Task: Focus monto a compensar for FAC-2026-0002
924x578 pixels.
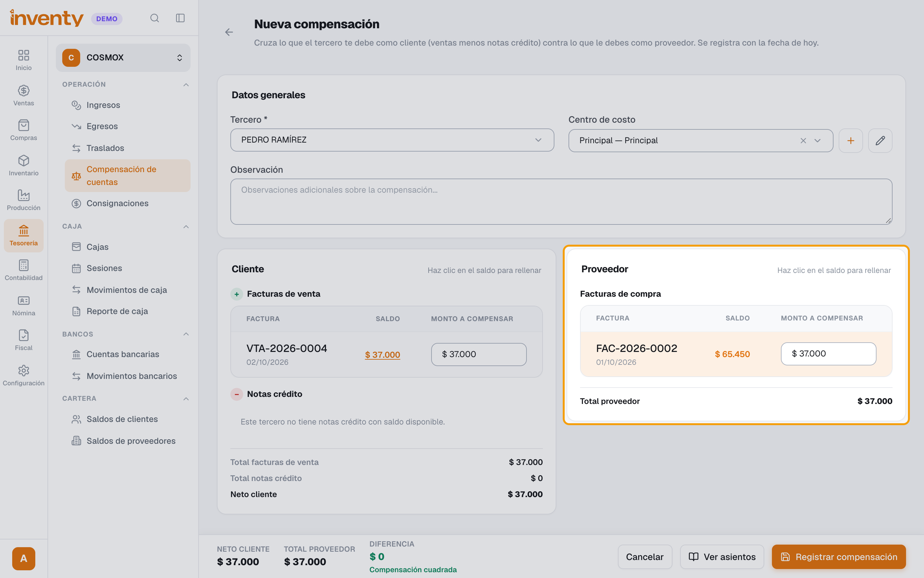Action: point(828,354)
